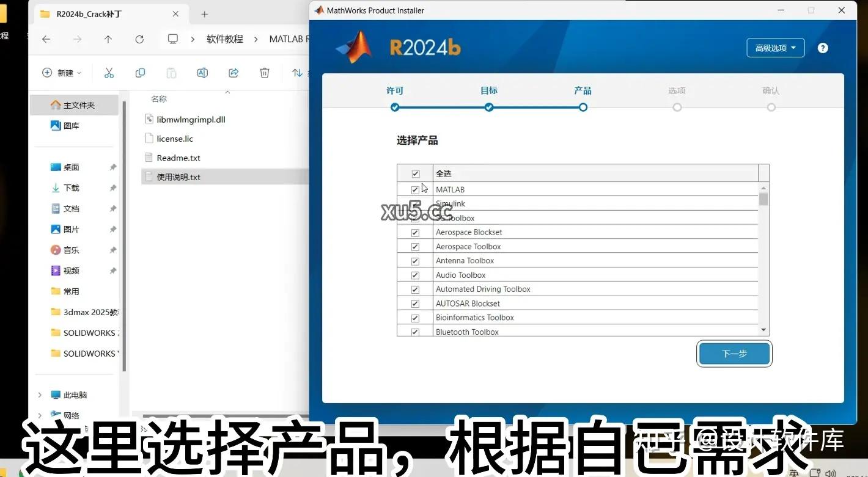Uncheck the Simulink product checkbox
This screenshot has width=868, height=477.
(415, 203)
